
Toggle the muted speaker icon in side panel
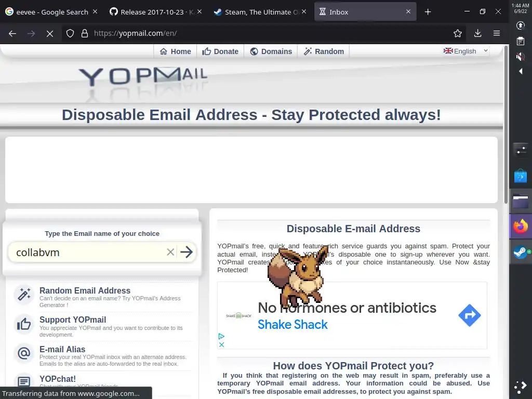point(520,56)
